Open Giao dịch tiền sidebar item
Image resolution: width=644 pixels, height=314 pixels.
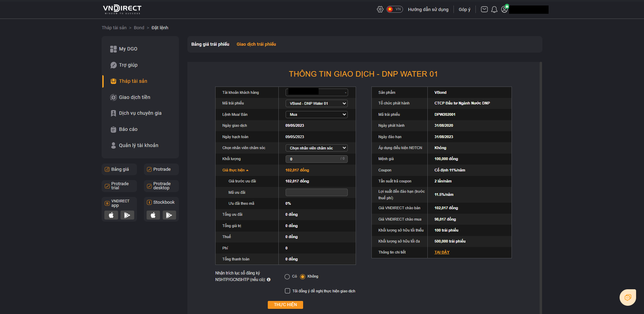pos(135,97)
